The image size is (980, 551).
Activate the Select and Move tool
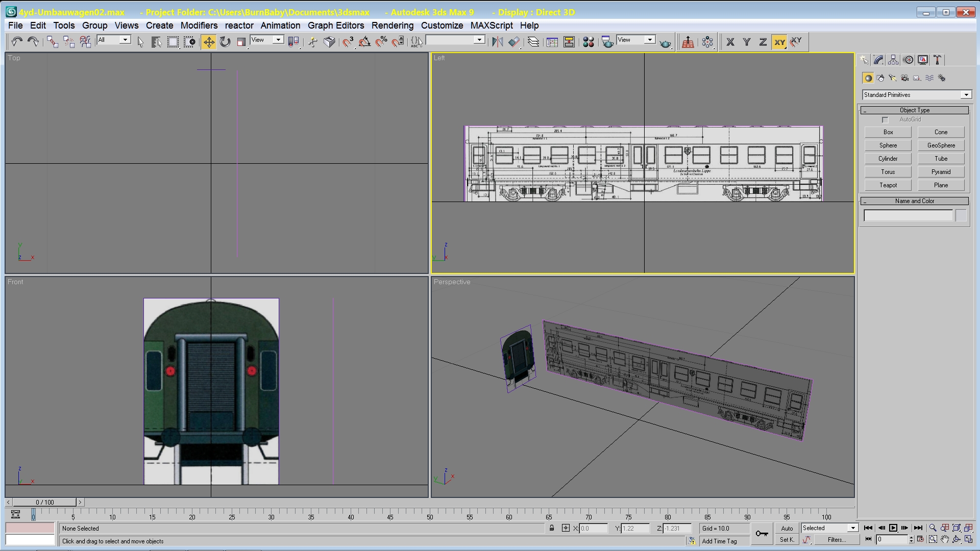point(209,42)
